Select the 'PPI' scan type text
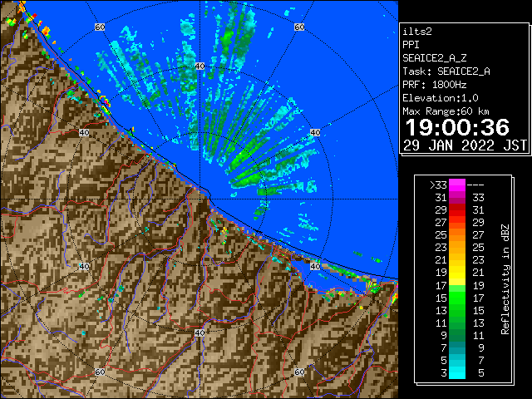 [x=411, y=45]
